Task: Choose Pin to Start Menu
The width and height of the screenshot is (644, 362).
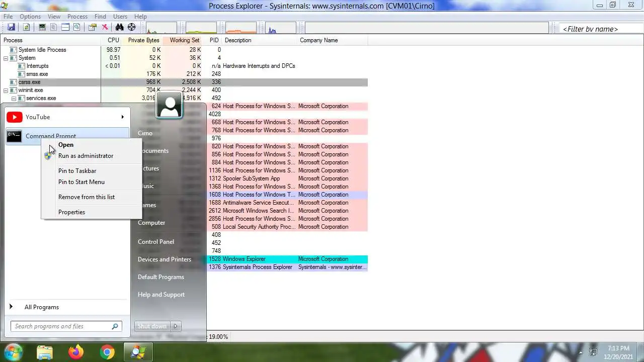Action: click(92, 182)
